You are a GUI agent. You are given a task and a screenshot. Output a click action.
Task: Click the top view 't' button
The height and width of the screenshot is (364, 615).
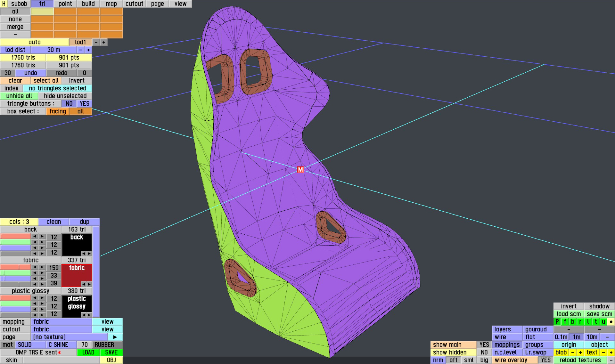(595, 322)
